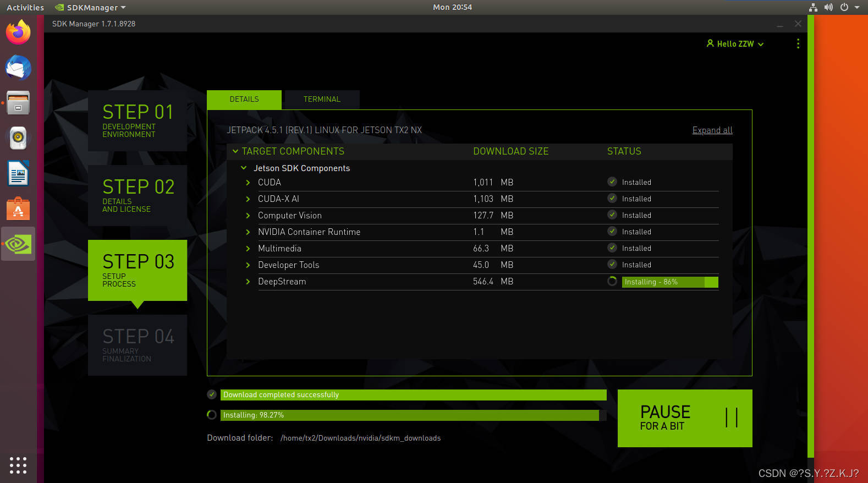The height and width of the screenshot is (483, 868).
Task: Click the DOWNLOAD SIZE column header
Action: coord(511,151)
